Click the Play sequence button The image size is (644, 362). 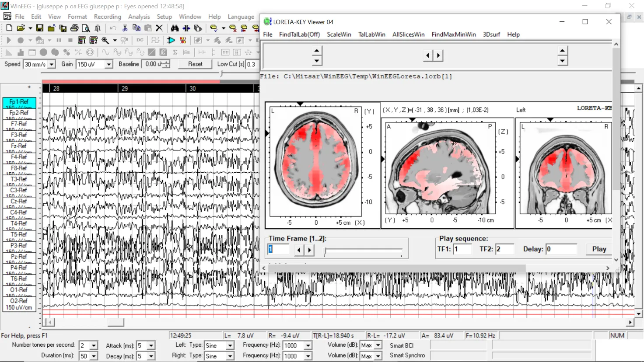(599, 249)
